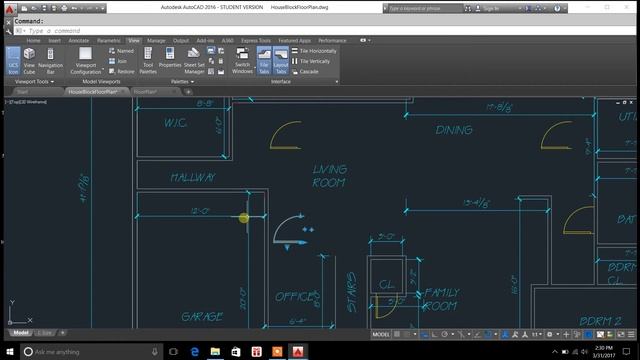Viewport: 640px width, 360px height.
Task: Click the MODEL status bar button
Action: click(x=381, y=334)
